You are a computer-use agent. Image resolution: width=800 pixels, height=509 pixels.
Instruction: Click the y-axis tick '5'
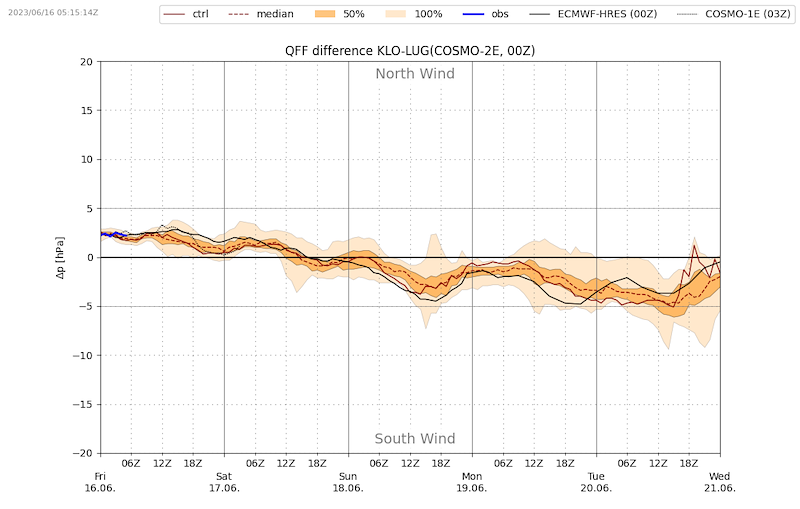(x=90, y=209)
